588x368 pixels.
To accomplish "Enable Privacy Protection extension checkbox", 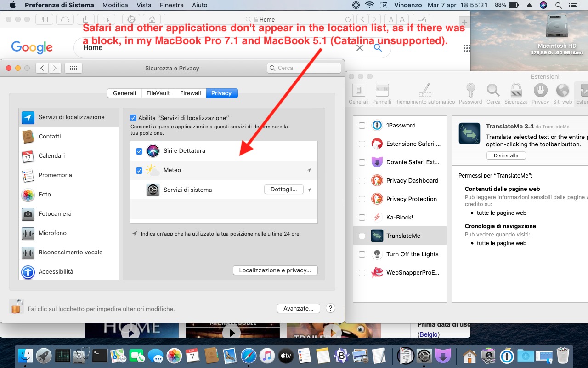I will point(362,199).
